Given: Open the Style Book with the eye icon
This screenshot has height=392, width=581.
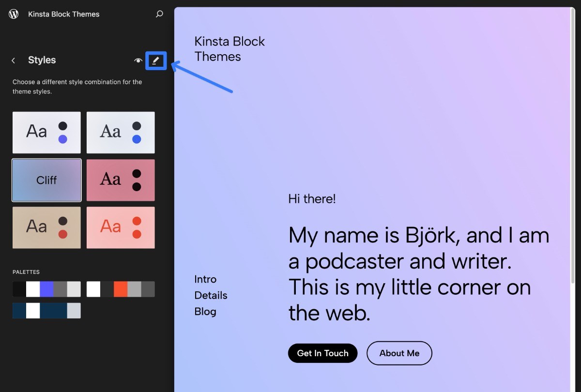Looking at the screenshot, I should (x=138, y=60).
